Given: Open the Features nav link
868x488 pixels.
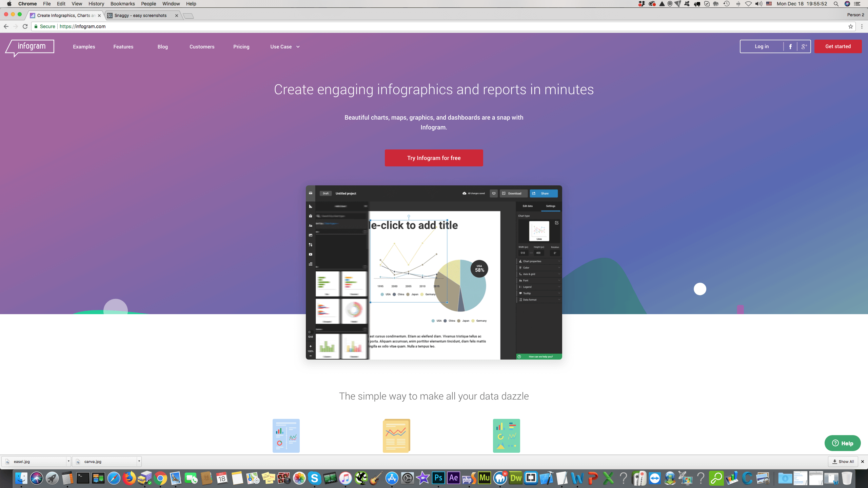Looking at the screenshot, I should coord(123,47).
